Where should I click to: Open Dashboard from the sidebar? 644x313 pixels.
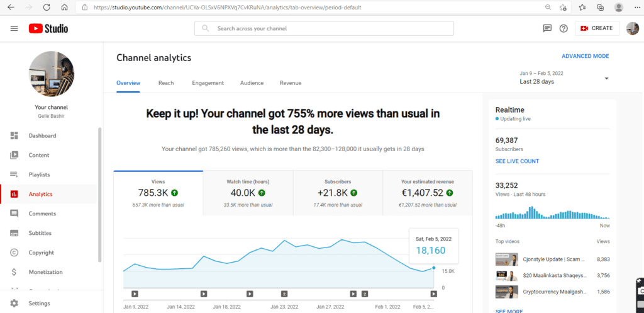click(42, 135)
